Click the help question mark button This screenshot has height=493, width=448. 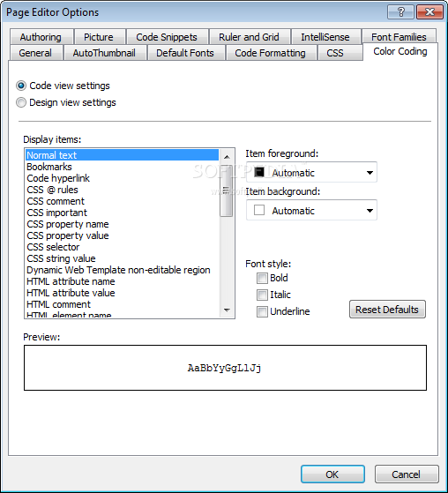coord(400,12)
